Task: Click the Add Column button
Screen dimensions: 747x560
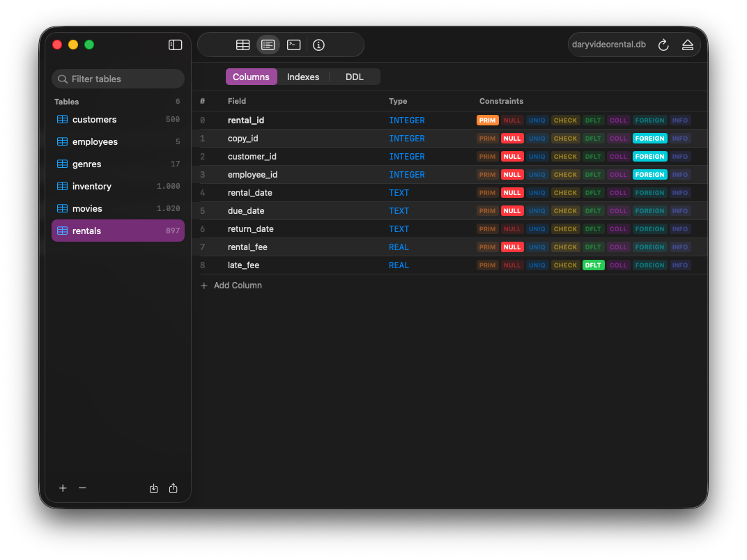Action: 231,286
